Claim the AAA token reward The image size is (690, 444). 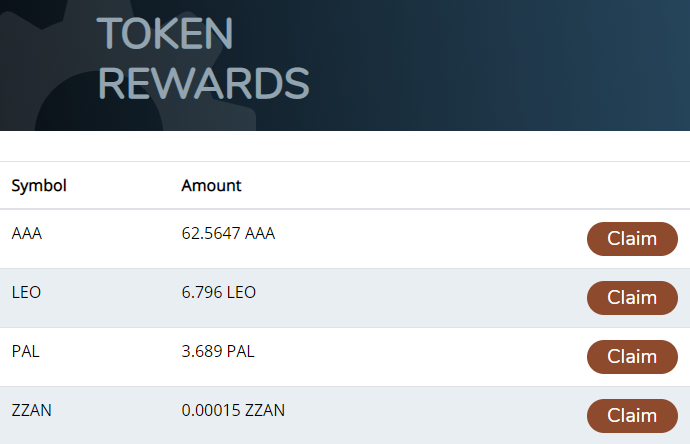632,239
